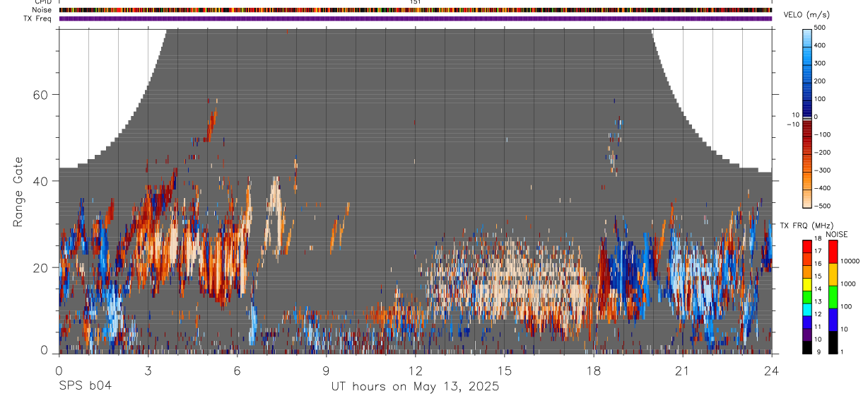Click the 12 tick on UT hours axis
This screenshot has height=401, width=868.
[415, 371]
